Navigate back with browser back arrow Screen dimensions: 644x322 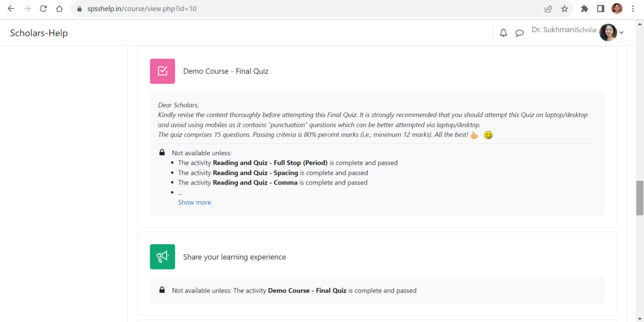click(11, 9)
